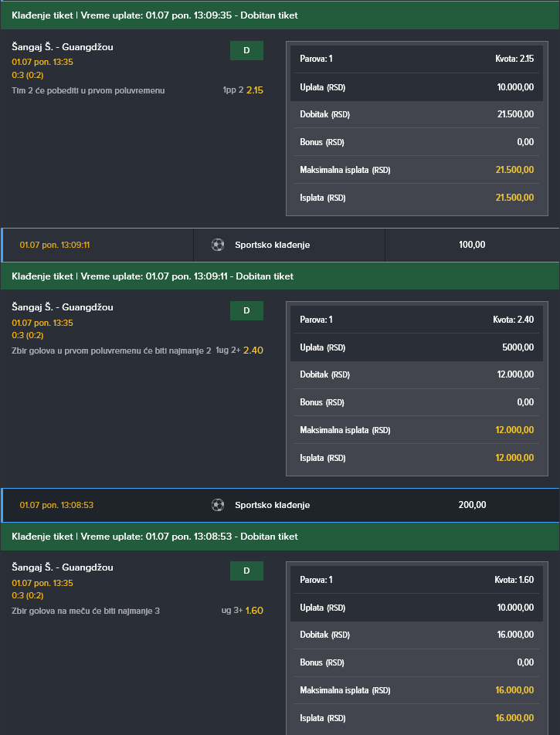Click the 13:08:53 Dobitan tiket green header

tap(280, 537)
